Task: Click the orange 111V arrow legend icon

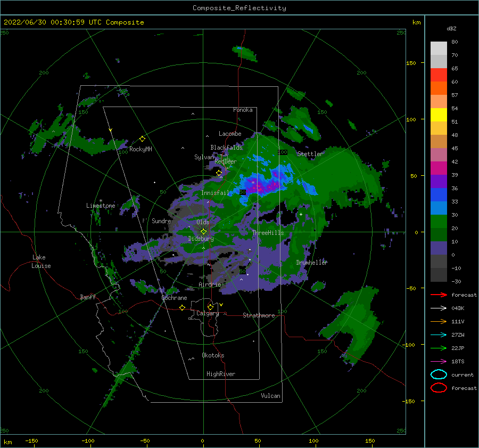Action: coord(439,321)
